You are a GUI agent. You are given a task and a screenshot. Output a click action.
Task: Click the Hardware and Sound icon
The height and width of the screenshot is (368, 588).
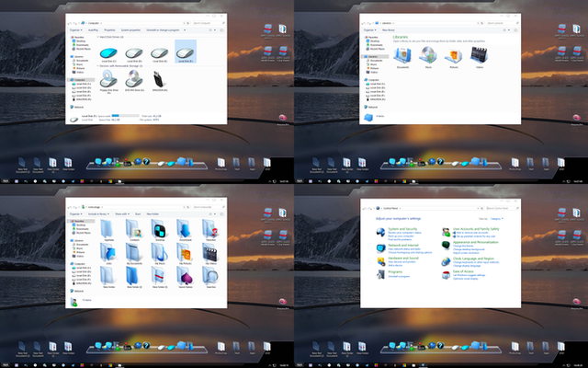pyautogui.click(x=380, y=261)
